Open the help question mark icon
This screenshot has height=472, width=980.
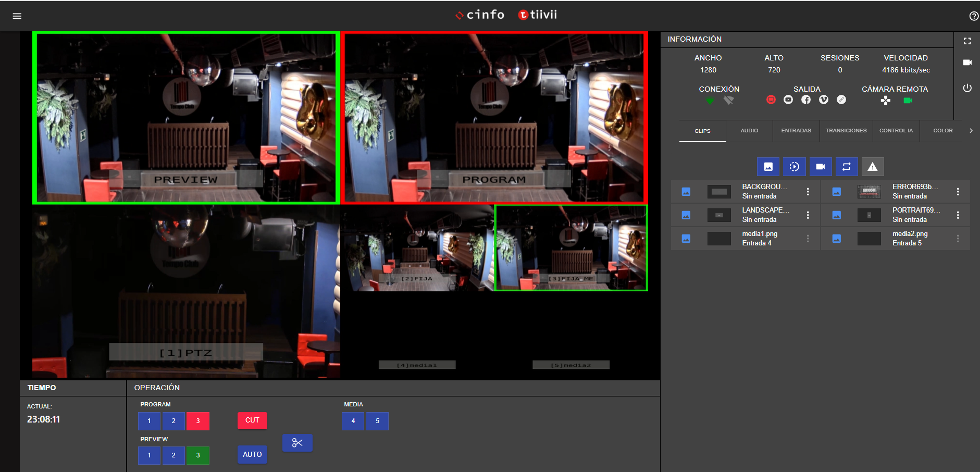point(973,16)
